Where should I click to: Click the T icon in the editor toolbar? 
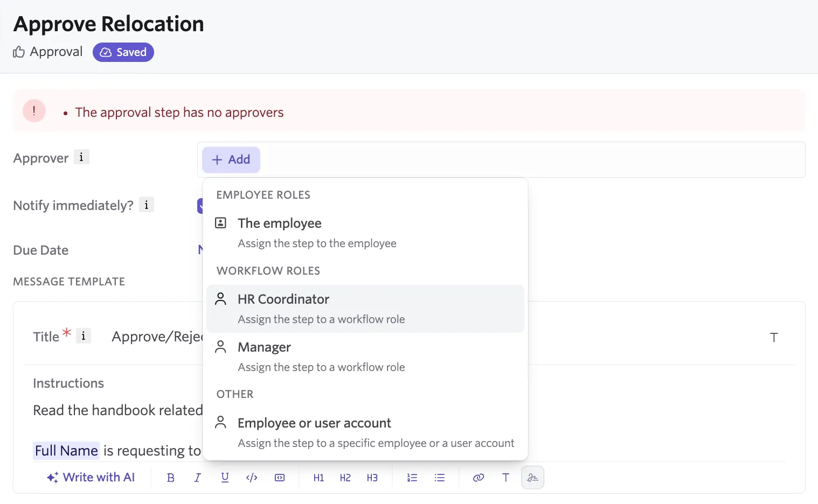505,478
